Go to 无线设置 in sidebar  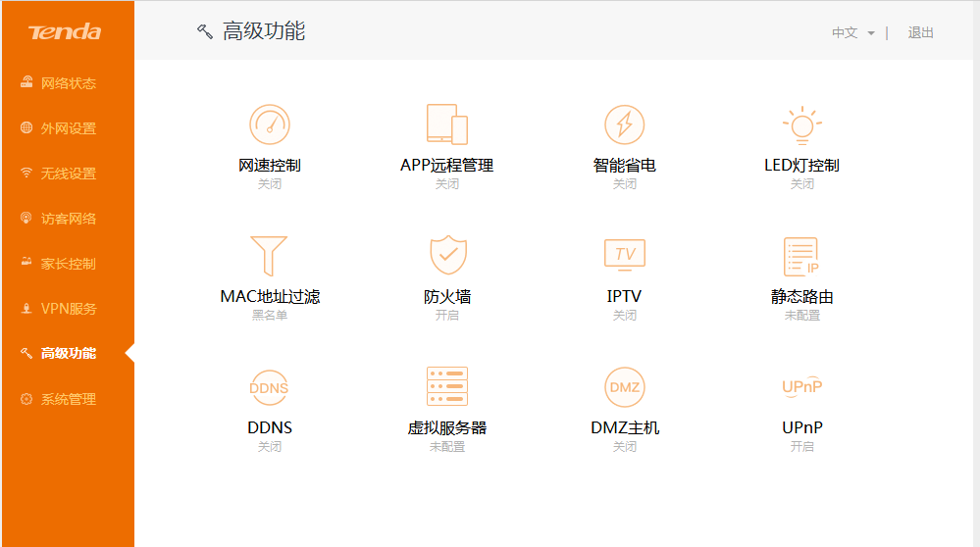point(68,173)
